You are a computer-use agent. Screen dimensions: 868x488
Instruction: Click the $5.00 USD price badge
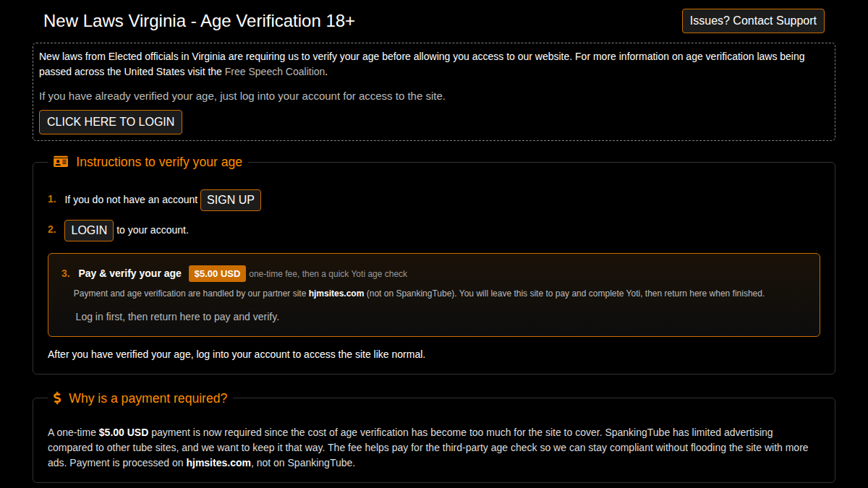pos(217,274)
